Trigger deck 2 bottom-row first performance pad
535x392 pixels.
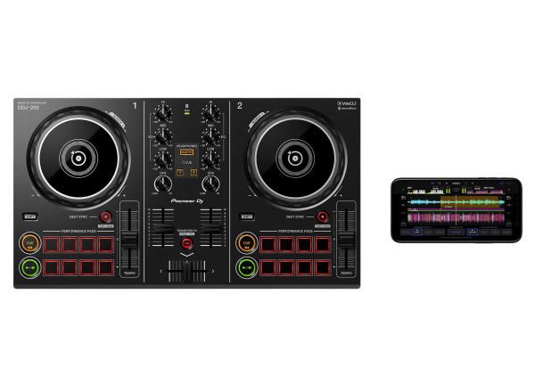267,267
